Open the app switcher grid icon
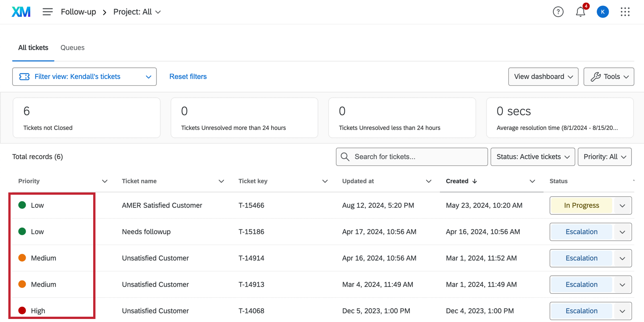This screenshot has height=322, width=644. click(x=625, y=12)
